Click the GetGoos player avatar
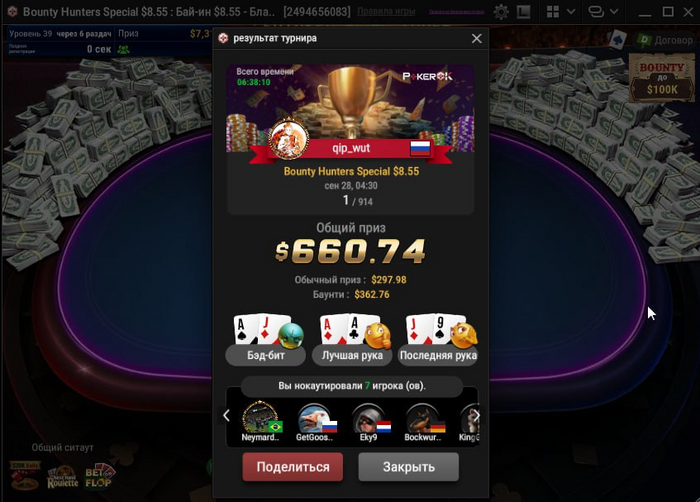The width and height of the screenshot is (700, 502). tap(316, 418)
